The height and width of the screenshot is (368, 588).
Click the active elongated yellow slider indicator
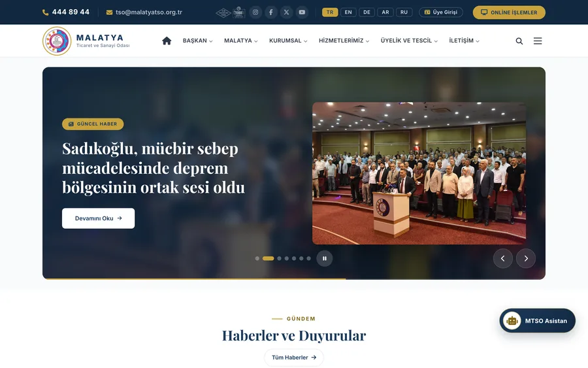(x=268, y=258)
